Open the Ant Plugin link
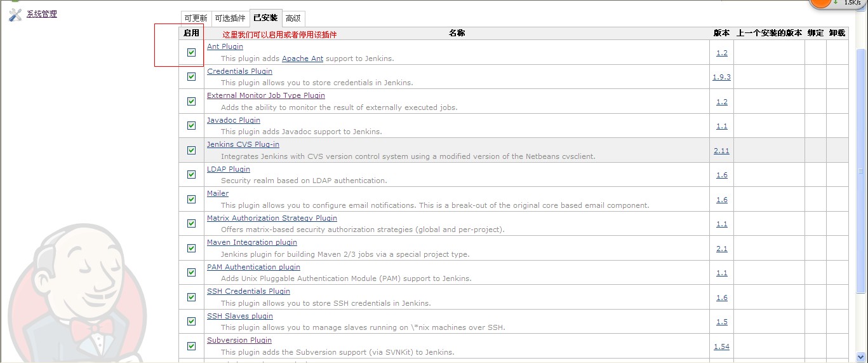Image resolution: width=868 pixels, height=363 pixels. tap(225, 46)
